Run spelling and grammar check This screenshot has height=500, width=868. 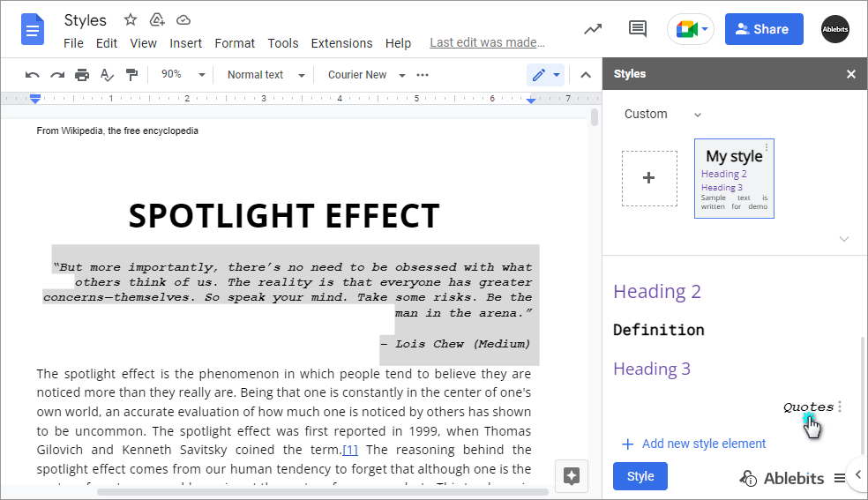[107, 75]
